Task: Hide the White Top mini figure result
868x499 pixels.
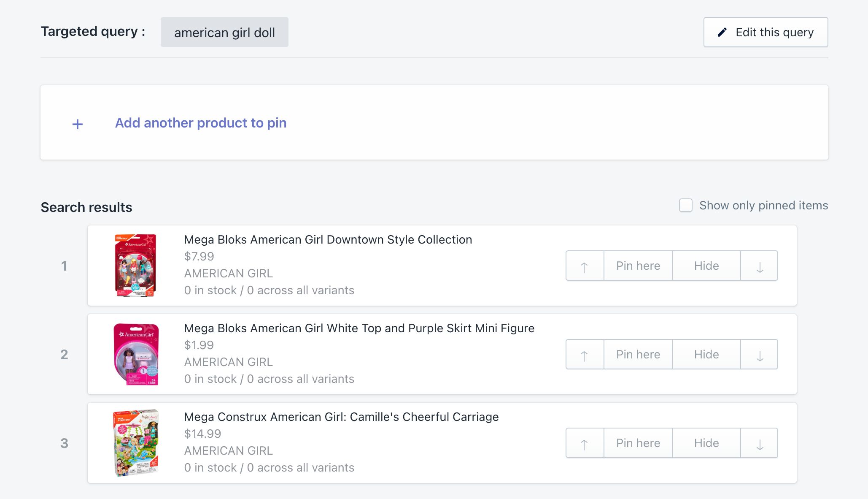Action: point(706,354)
